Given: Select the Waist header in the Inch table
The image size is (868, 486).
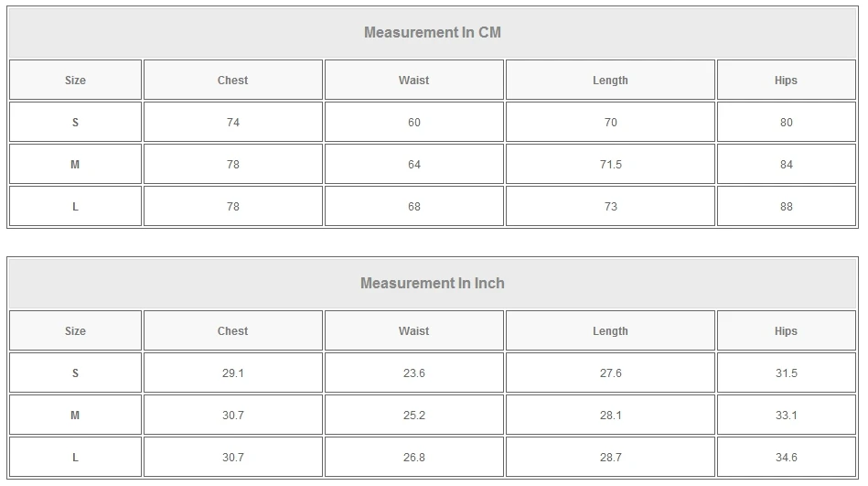Looking at the screenshot, I should pyautogui.click(x=413, y=331).
